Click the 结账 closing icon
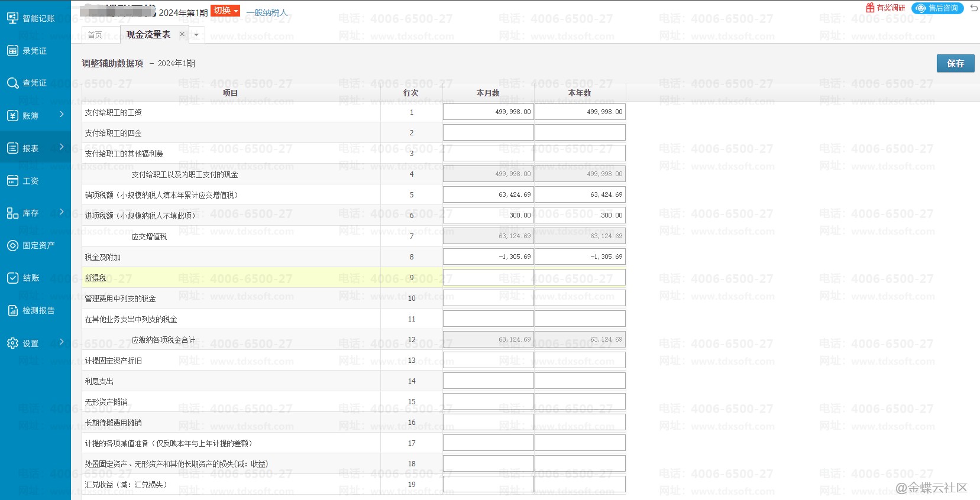The width and height of the screenshot is (980, 500). (12, 278)
